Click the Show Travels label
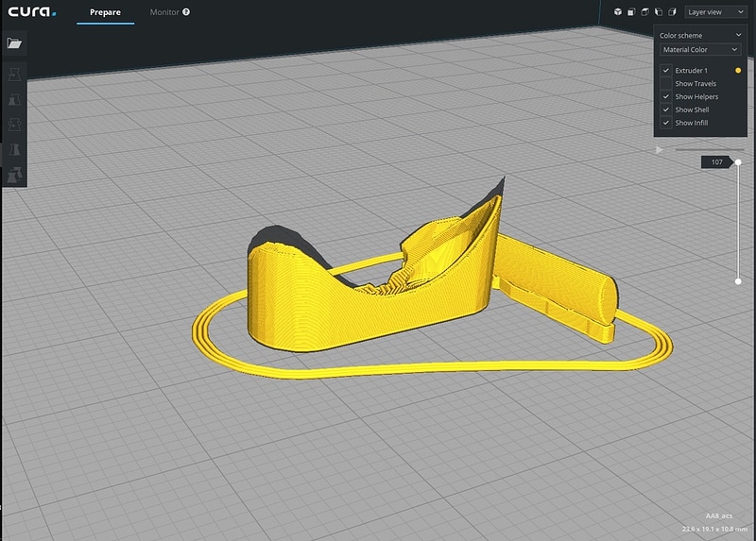 click(696, 84)
